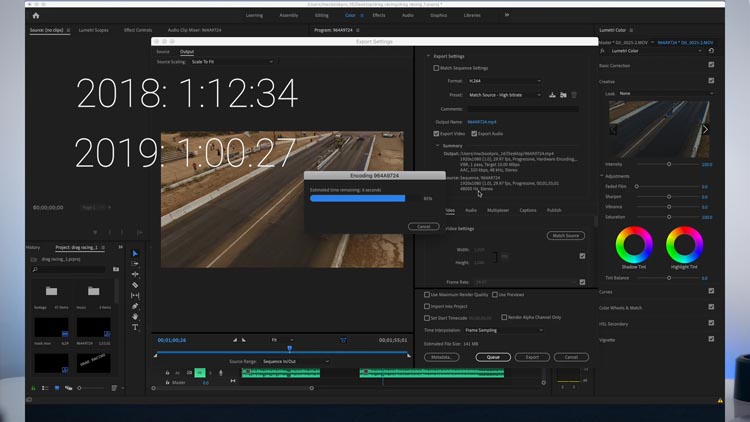Click the Export button
750x422 pixels.
(x=532, y=357)
